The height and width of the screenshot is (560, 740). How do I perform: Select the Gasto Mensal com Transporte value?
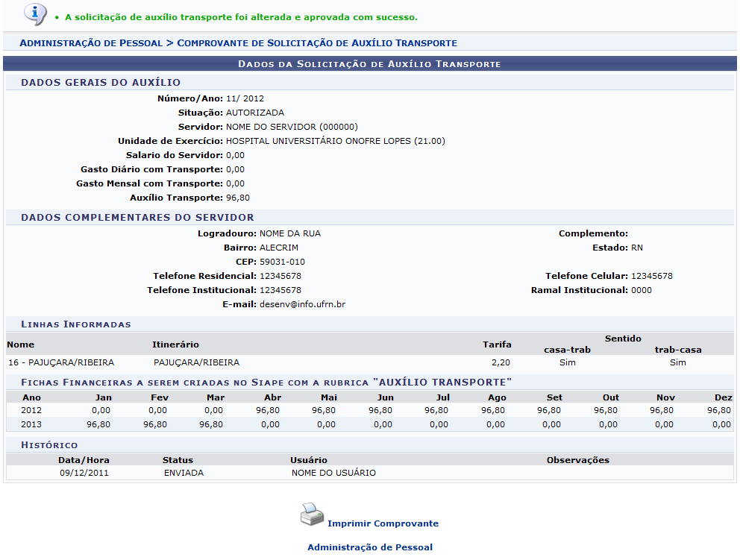tap(235, 183)
